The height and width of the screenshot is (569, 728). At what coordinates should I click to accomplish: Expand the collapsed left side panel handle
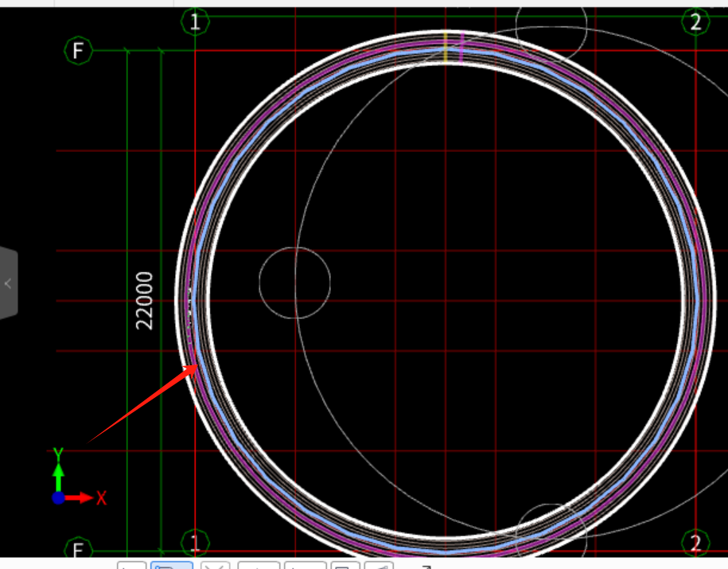(9, 283)
